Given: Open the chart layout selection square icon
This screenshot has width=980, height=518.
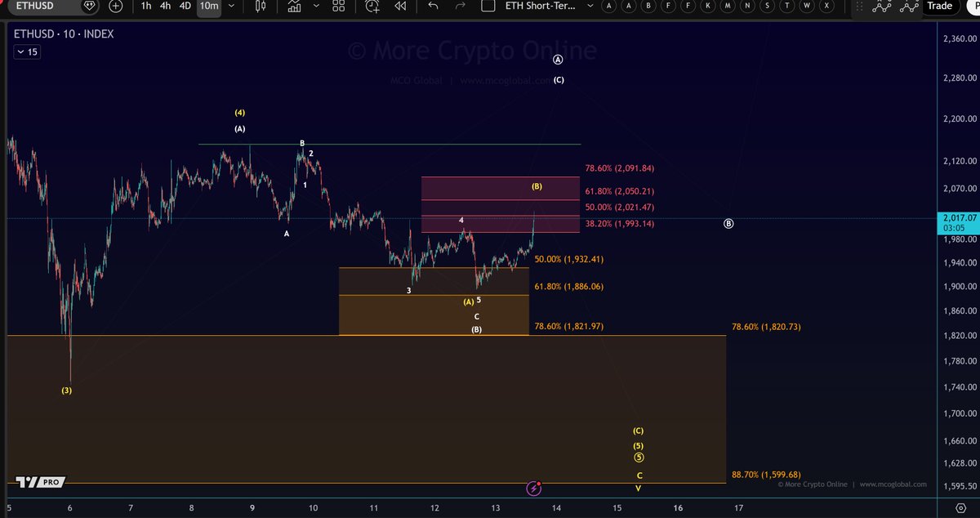Looking at the screenshot, I should click(x=488, y=6).
